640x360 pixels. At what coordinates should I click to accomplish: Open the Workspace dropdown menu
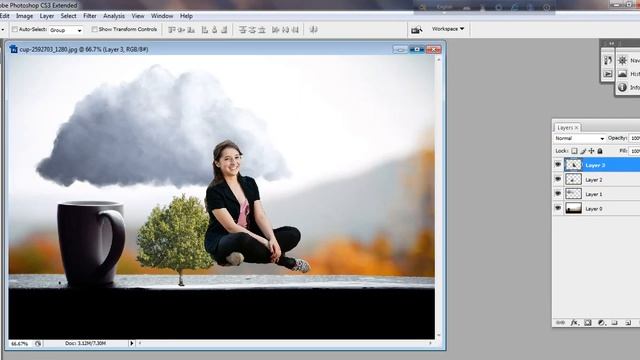pyautogui.click(x=448, y=29)
